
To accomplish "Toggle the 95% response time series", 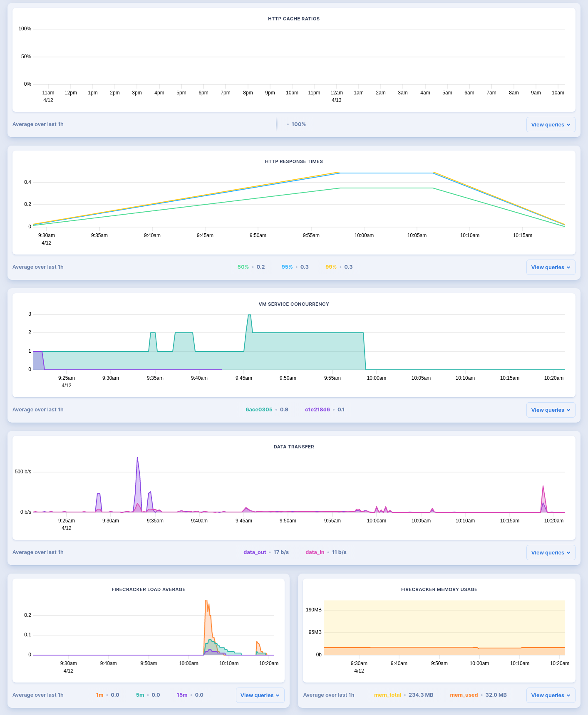I will tap(287, 267).
